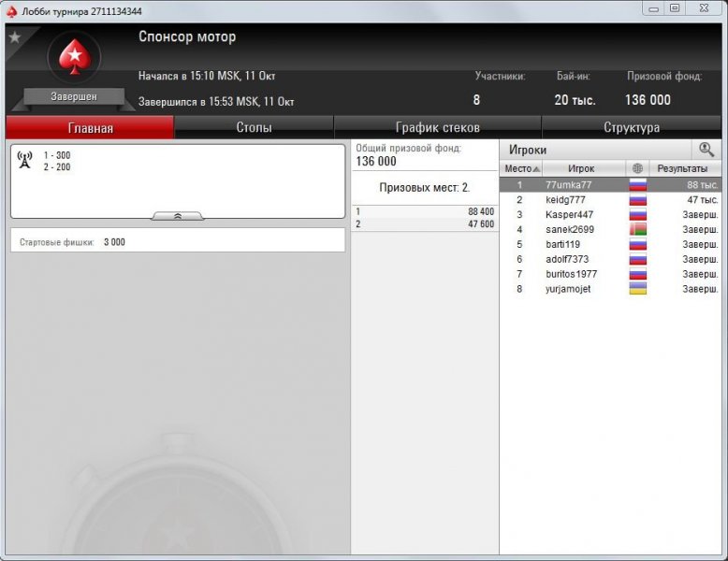Click the antenna broadcast icon in info box
The height and width of the screenshot is (561, 728).
coord(25,160)
